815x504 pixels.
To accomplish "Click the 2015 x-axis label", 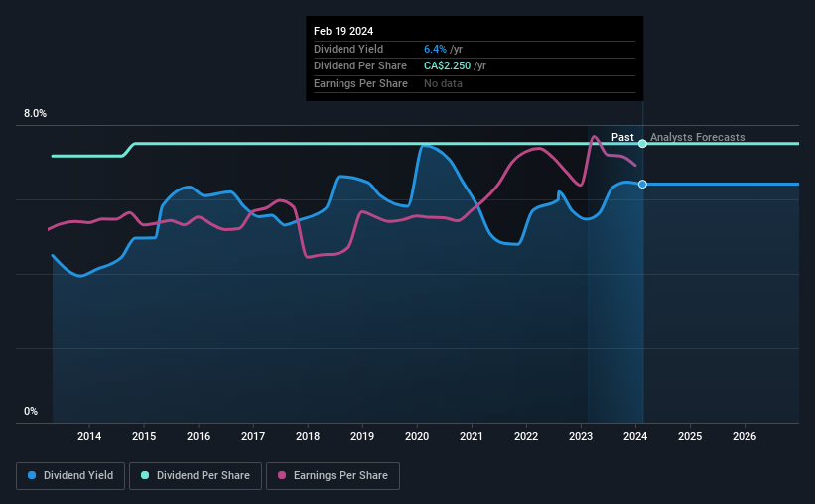I will click(144, 436).
